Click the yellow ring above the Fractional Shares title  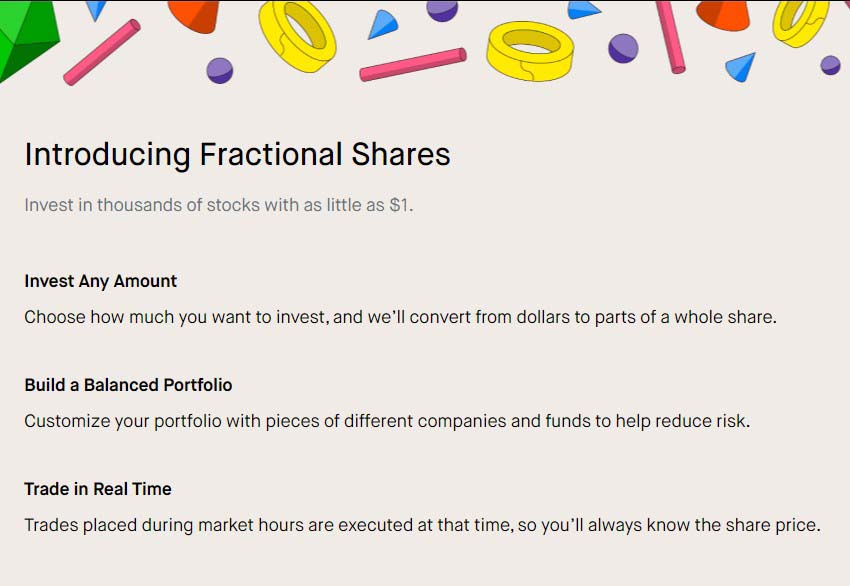(297, 35)
